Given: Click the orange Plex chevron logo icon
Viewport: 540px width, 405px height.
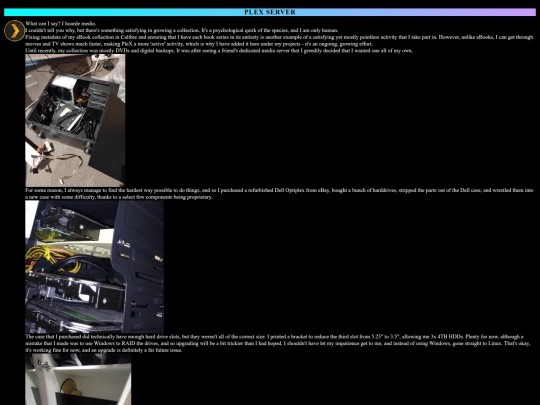Looking at the screenshot, I should pyautogui.click(x=14, y=31).
